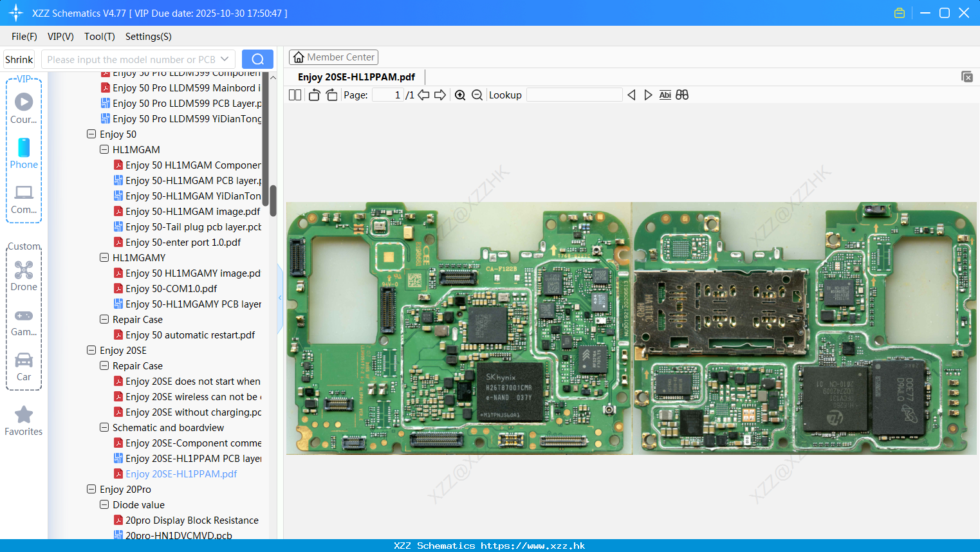Collapse the Repair Case folder under Enjoy 20SE
980x552 pixels.
click(104, 366)
